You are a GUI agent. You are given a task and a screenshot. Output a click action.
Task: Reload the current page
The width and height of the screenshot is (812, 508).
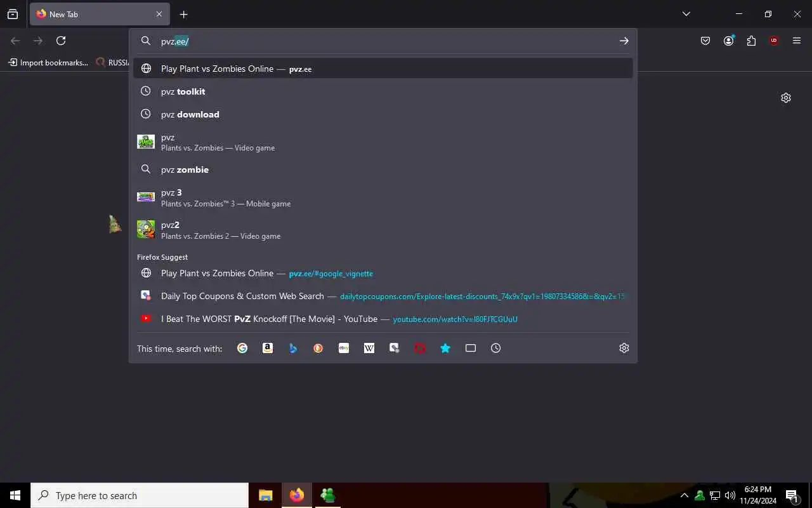(x=61, y=41)
